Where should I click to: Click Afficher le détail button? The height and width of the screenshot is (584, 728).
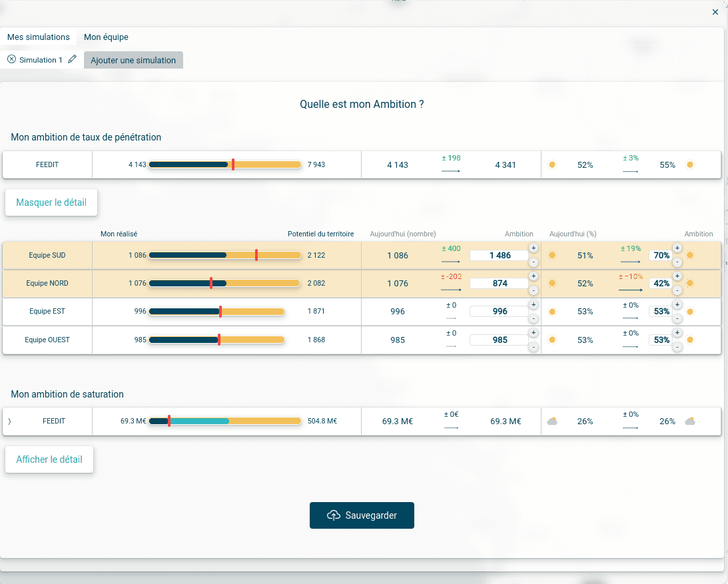point(49,459)
